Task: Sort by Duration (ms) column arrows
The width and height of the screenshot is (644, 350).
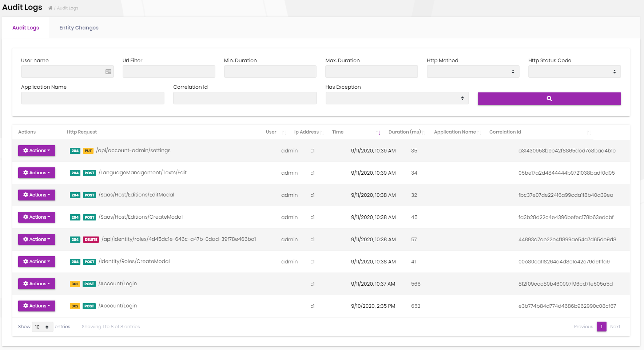Action: coord(424,132)
